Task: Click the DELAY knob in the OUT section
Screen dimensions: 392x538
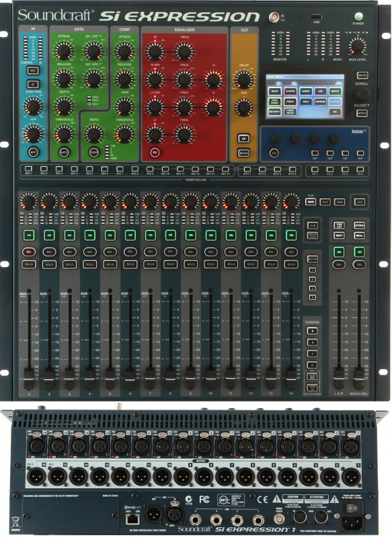Action: (244, 79)
